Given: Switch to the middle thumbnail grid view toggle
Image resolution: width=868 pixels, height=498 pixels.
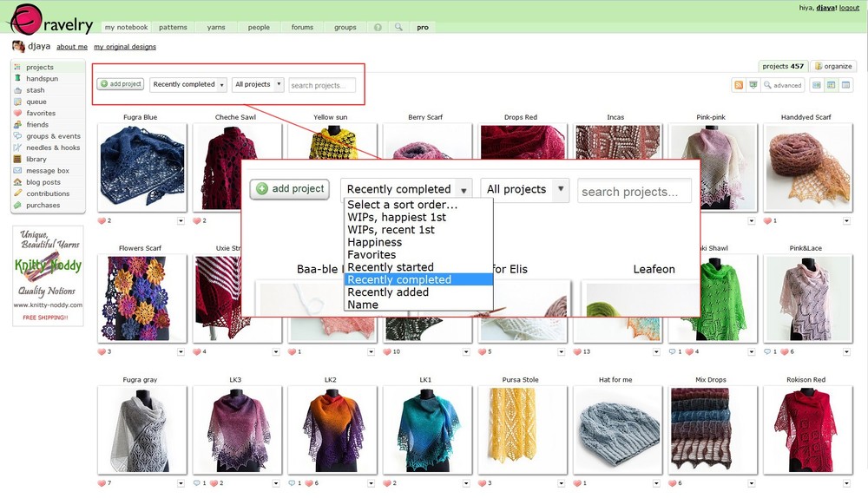Looking at the screenshot, I should pos(832,85).
